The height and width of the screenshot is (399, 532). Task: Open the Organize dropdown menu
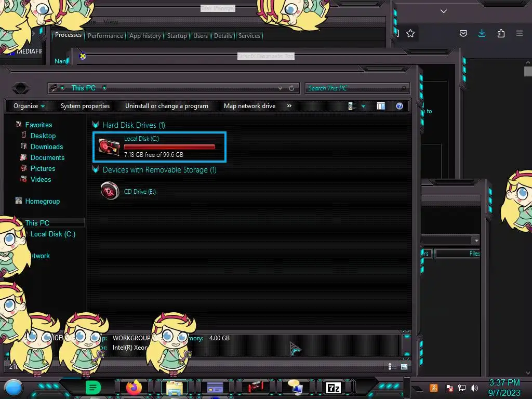pyautogui.click(x=29, y=106)
